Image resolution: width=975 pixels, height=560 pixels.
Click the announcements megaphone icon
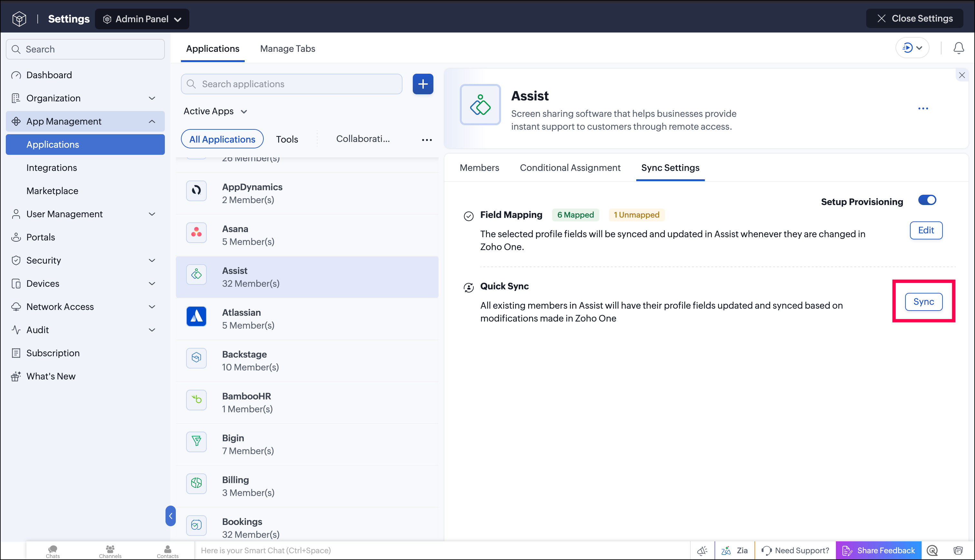(x=702, y=551)
